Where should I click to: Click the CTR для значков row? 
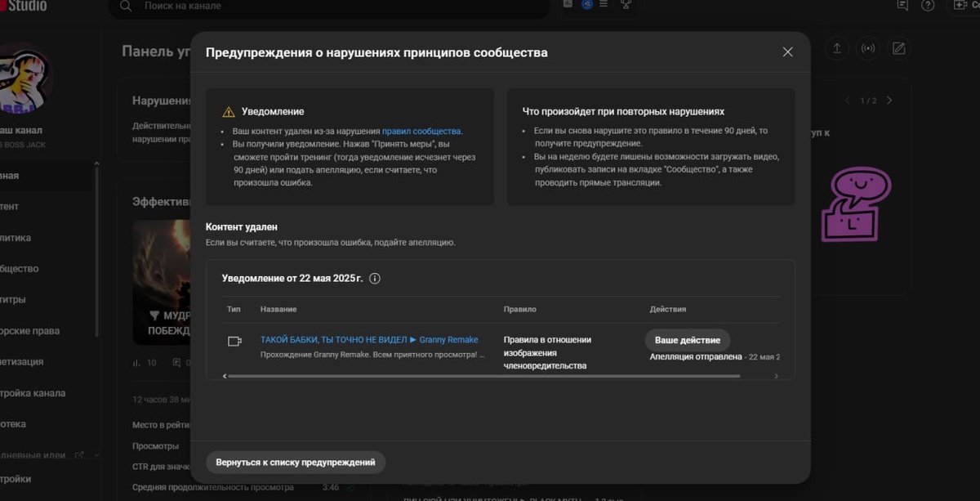point(162,467)
